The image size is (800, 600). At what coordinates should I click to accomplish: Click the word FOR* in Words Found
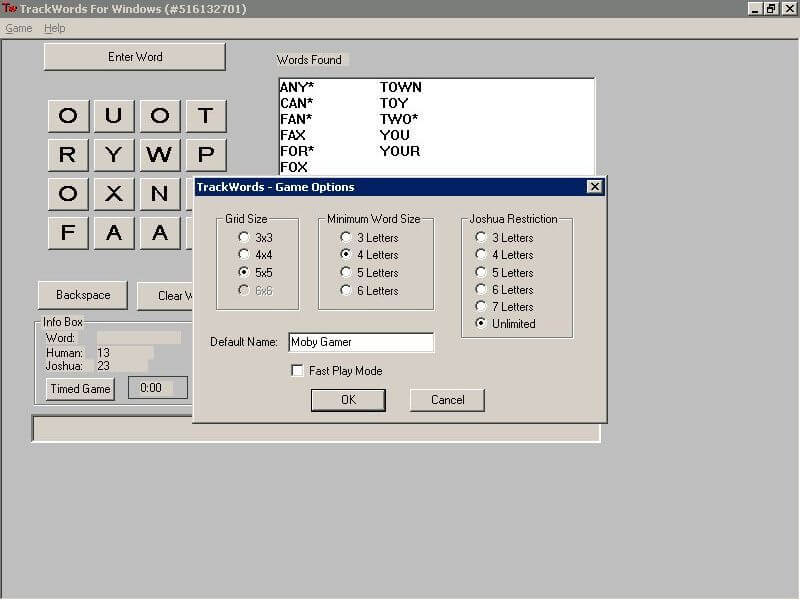click(x=297, y=151)
